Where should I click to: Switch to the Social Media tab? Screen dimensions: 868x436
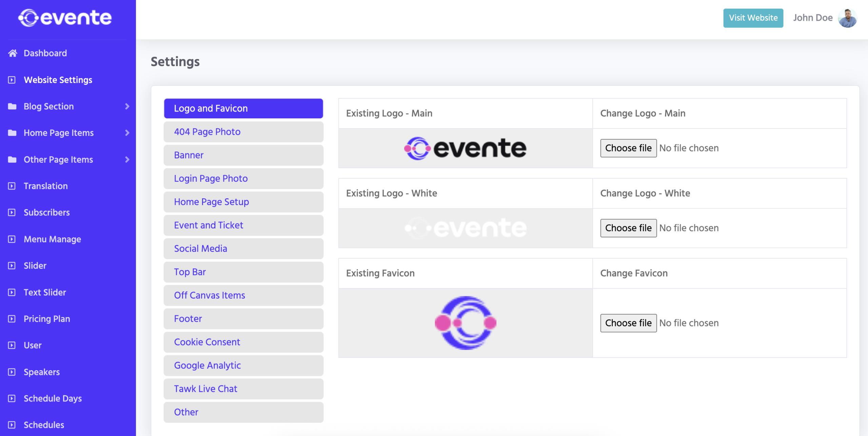[x=243, y=249]
